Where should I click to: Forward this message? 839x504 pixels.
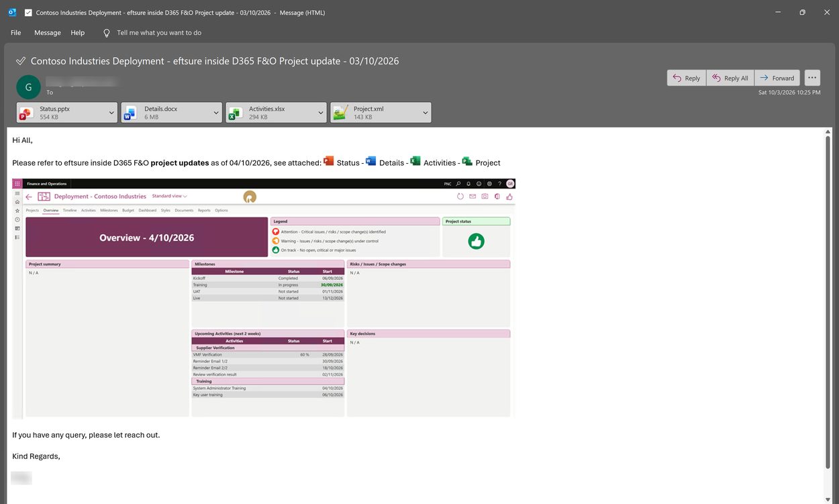(777, 78)
